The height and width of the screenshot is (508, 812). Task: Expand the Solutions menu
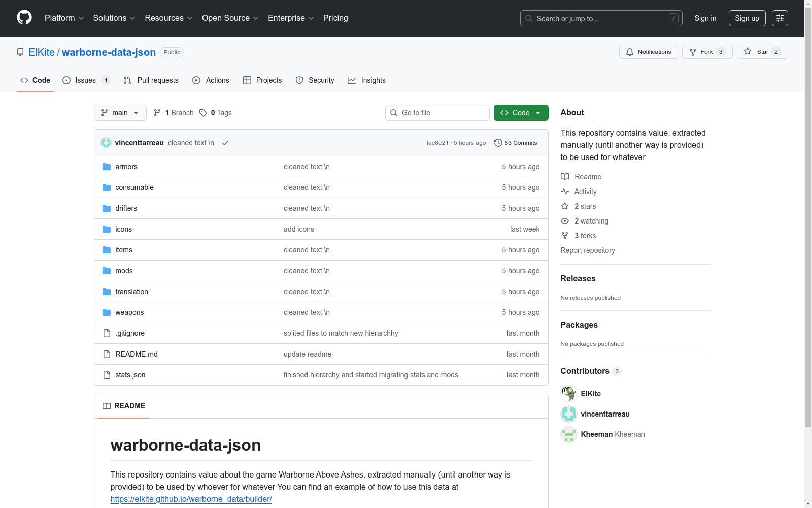point(114,18)
